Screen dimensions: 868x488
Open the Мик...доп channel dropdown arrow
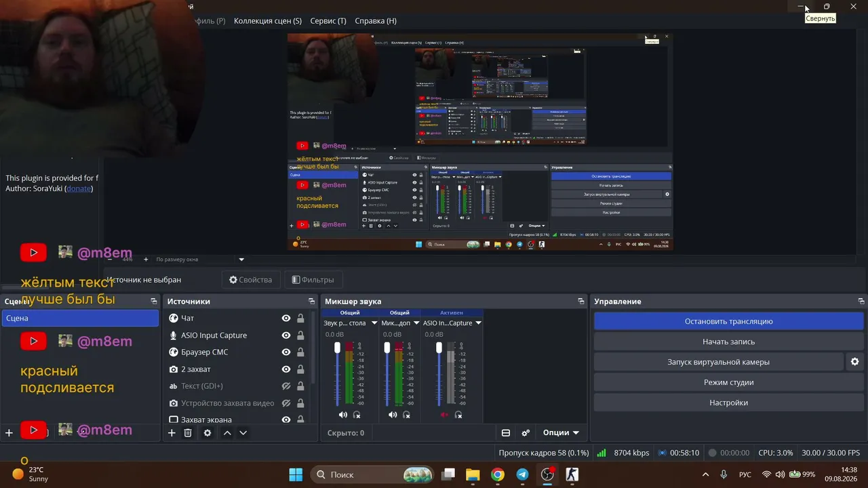(415, 323)
